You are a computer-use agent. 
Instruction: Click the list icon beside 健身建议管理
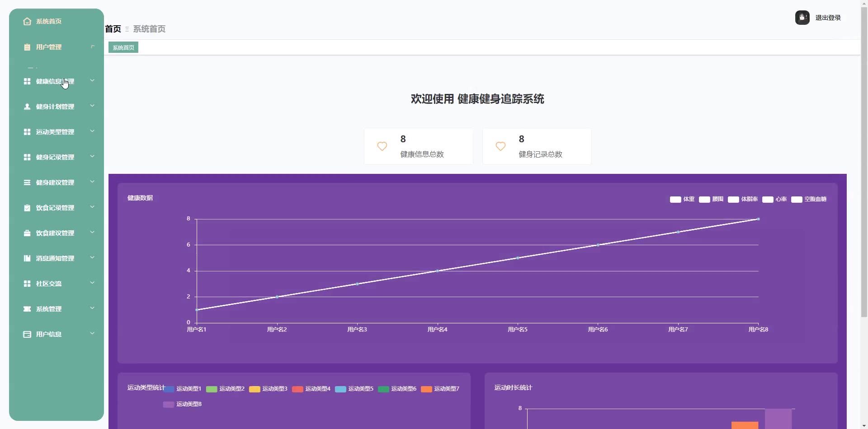pyautogui.click(x=27, y=182)
